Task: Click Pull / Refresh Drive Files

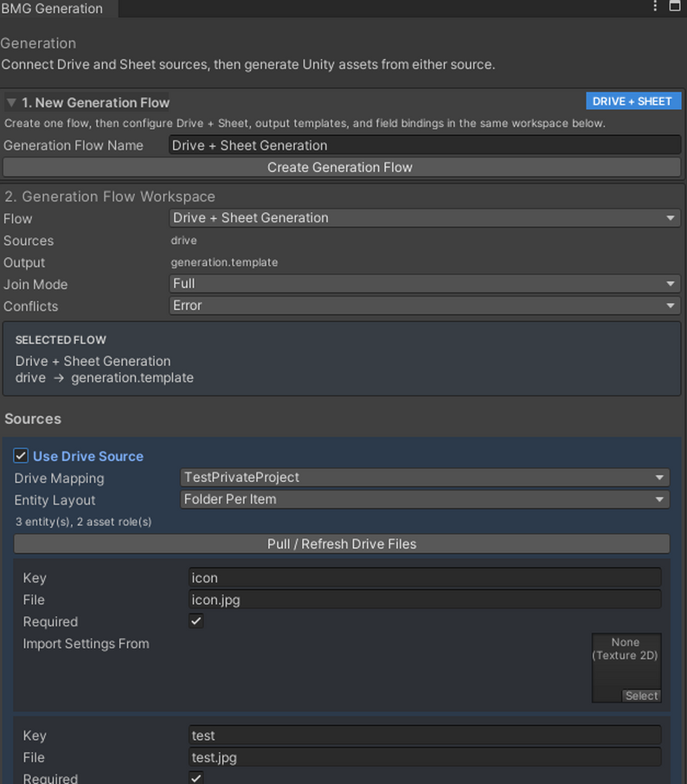Action: [342, 543]
